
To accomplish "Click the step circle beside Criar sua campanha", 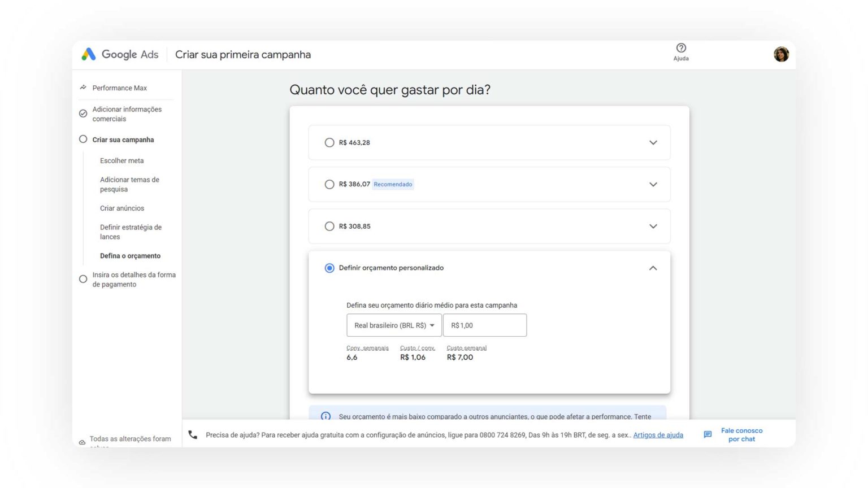I will pos(83,139).
